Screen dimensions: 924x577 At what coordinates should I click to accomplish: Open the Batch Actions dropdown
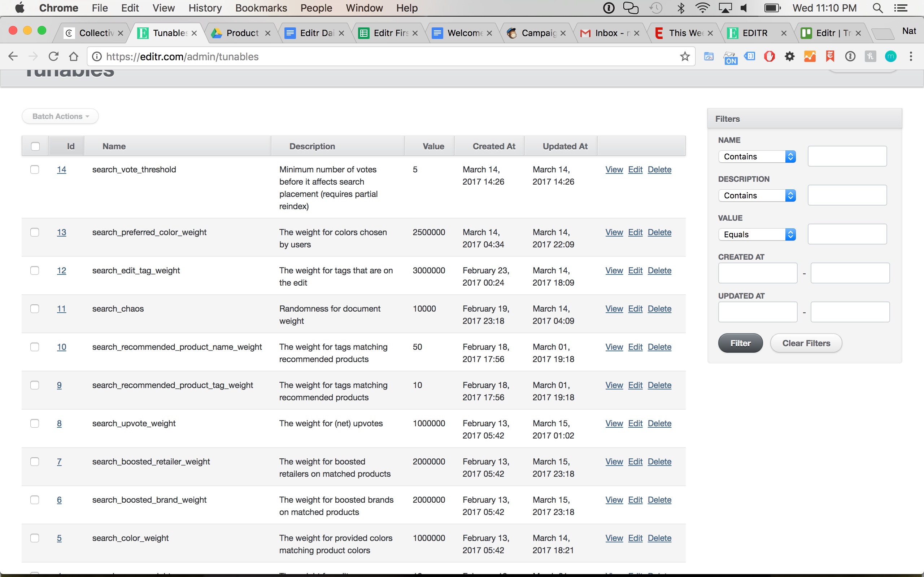click(60, 116)
